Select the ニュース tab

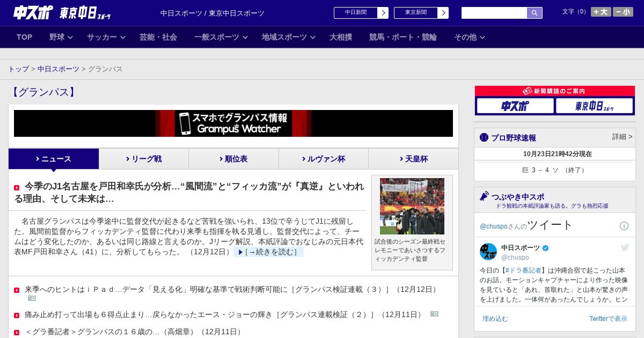pyautogui.click(x=54, y=159)
